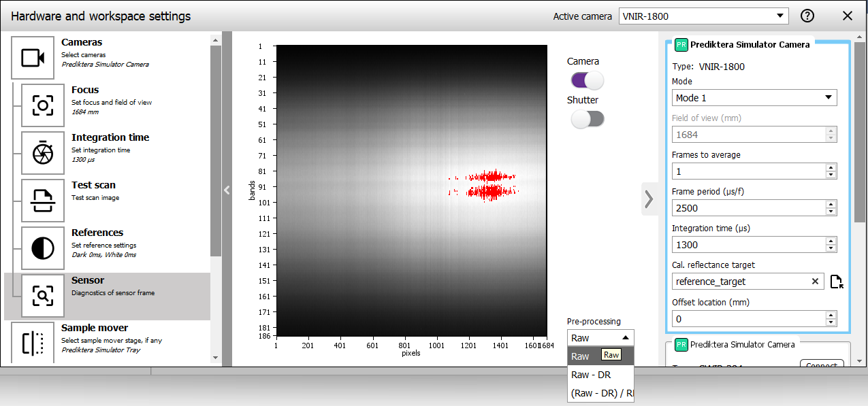Click the load reference target file icon

(836, 281)
